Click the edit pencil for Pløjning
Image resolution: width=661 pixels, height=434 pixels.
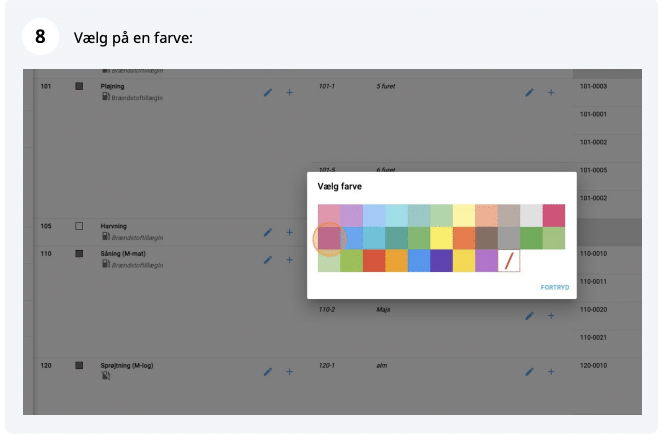267,92
